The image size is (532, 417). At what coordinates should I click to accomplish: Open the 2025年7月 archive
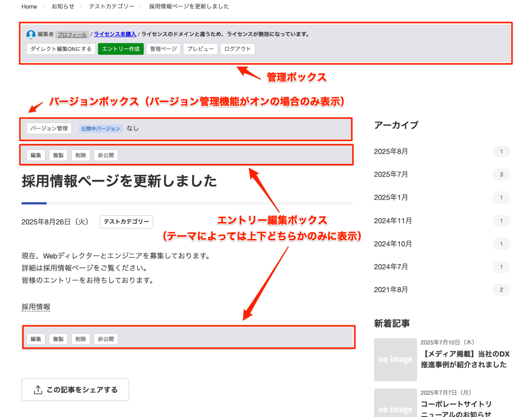point(390,174)
